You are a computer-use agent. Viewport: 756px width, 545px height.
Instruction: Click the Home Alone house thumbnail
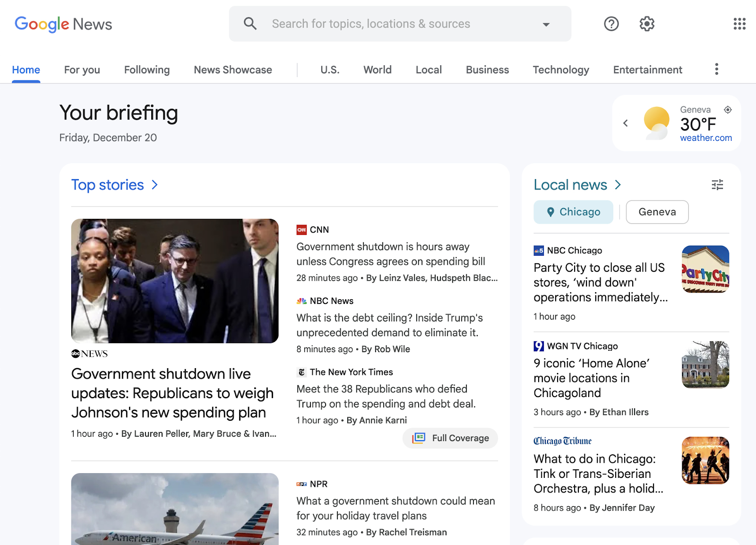coord(705,365)
